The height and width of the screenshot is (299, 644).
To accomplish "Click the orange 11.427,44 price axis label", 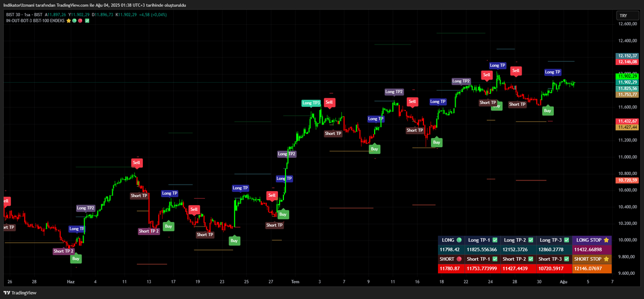I will tap(627, 127).
